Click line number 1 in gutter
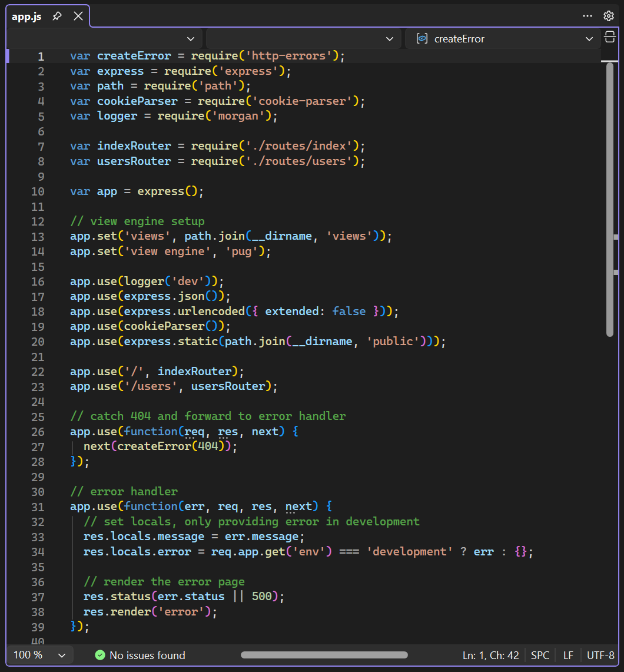Viewport: 624px width, 672px height. pos(41,57)
